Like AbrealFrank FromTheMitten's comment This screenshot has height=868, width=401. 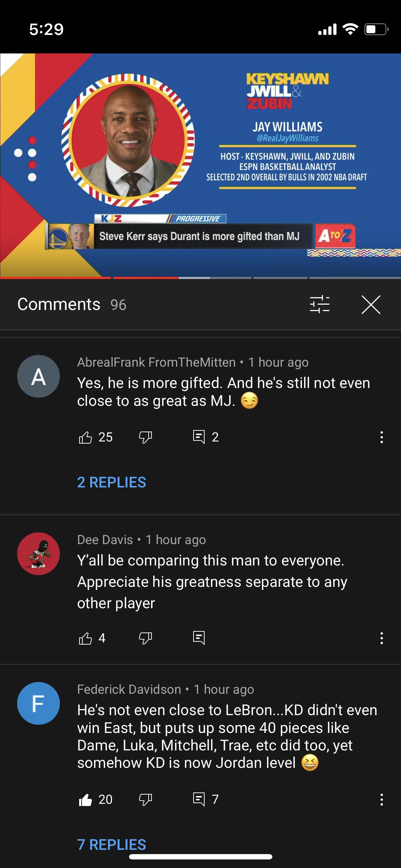click(85, 437)
